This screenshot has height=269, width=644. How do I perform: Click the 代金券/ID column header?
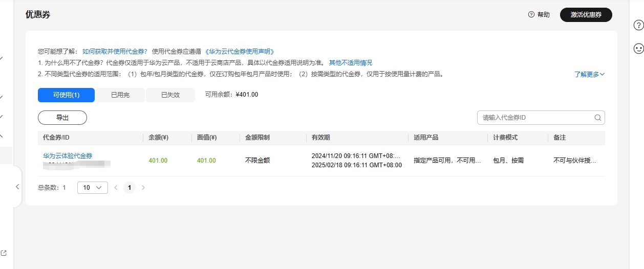[56, 138]
